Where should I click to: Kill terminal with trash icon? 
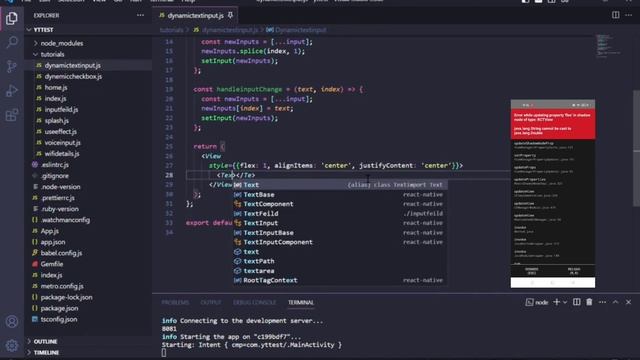pyautogui.click(x=589, y=302)
